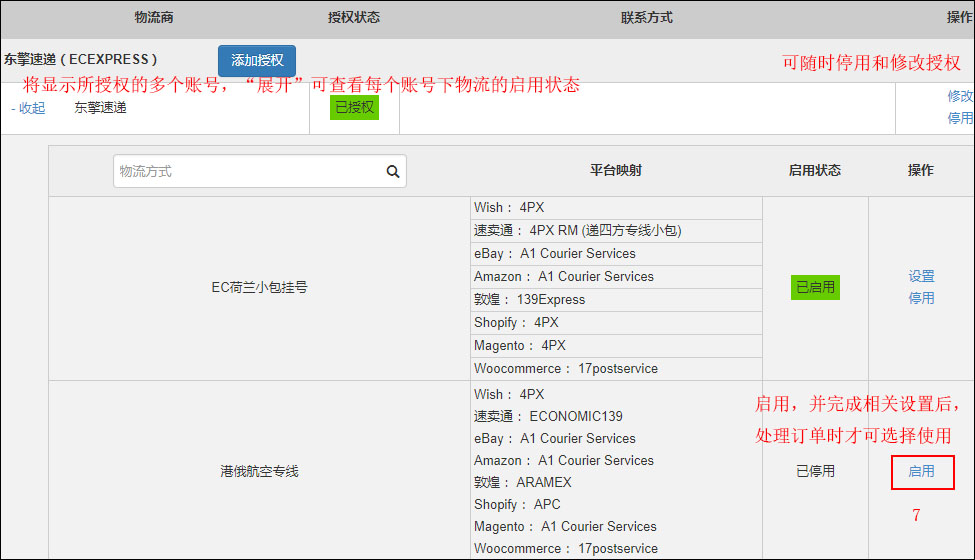
Task: Select the 已授权 status badge
Action: pyautogui.click(x=354, y=108)
